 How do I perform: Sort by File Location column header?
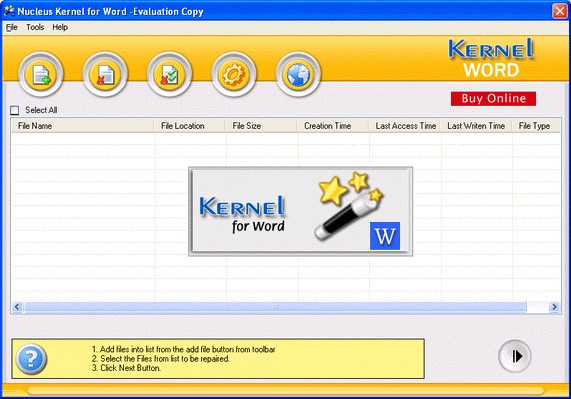(x=189, y=126)
